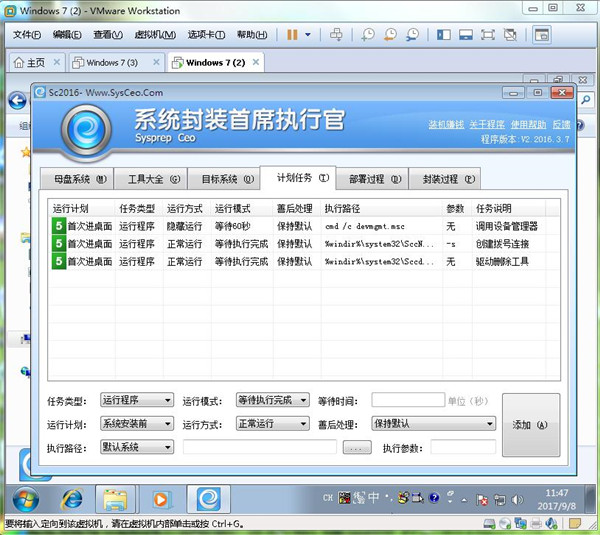The width and height of the screenshot is (600, 535).
Task: Select the 母盘系统 (M) tab
Action: pyautogui.click(x=77, y=179)
